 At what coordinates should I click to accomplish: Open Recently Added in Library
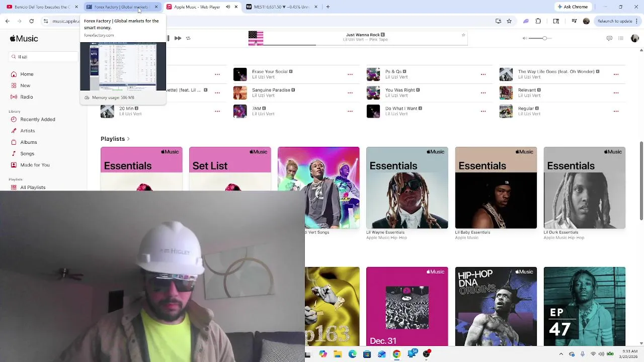click(38, 120)
